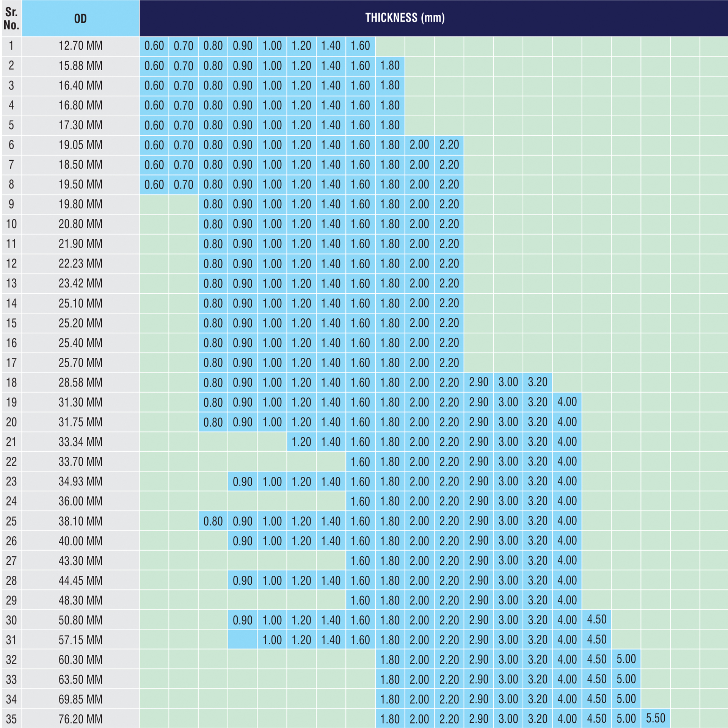The image size is (728, 728).
Task: Select the 1.80 thickness in the 15.88 MM row
Action: (x=390, y=66)
